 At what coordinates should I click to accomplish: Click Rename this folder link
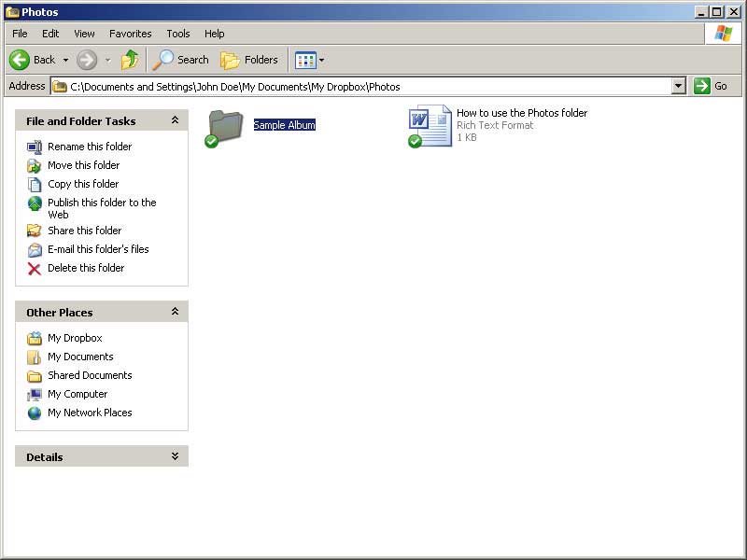tap(90, 147)
